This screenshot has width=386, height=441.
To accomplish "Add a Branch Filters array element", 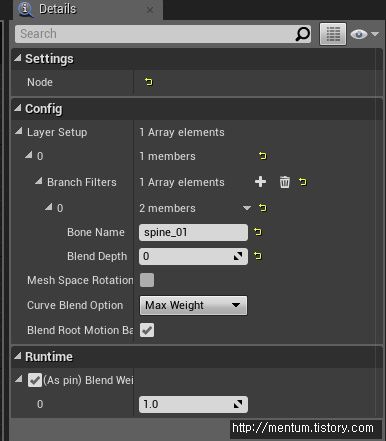I will click(x=260, y=182).
